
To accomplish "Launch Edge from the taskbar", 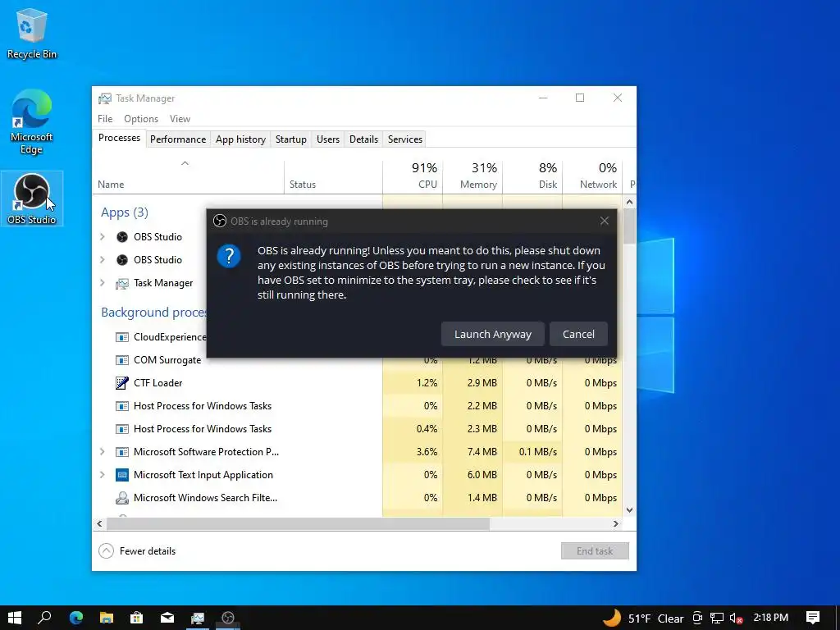I will (76, 618).
